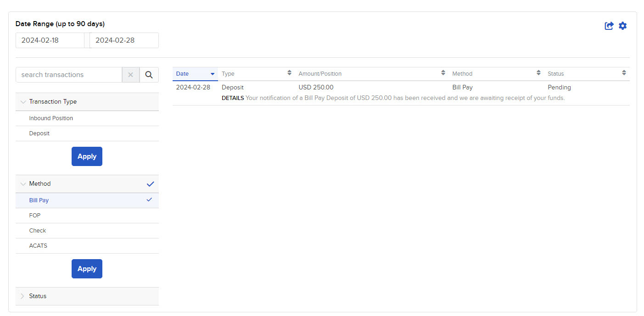Select the FOP method filter

34,215
